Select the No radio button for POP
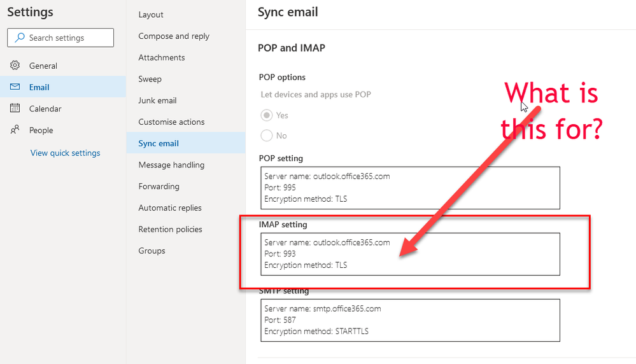This screenshot has height=364, width=636. 265,136
